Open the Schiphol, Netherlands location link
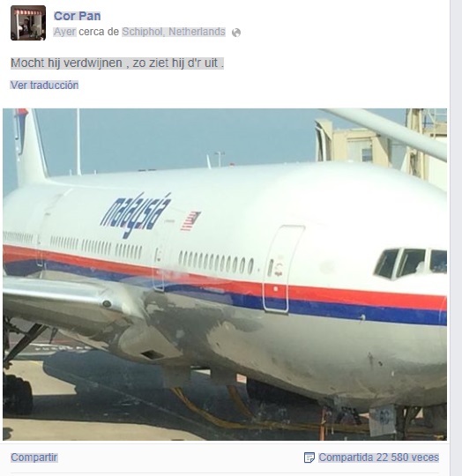 pos(174,32)
